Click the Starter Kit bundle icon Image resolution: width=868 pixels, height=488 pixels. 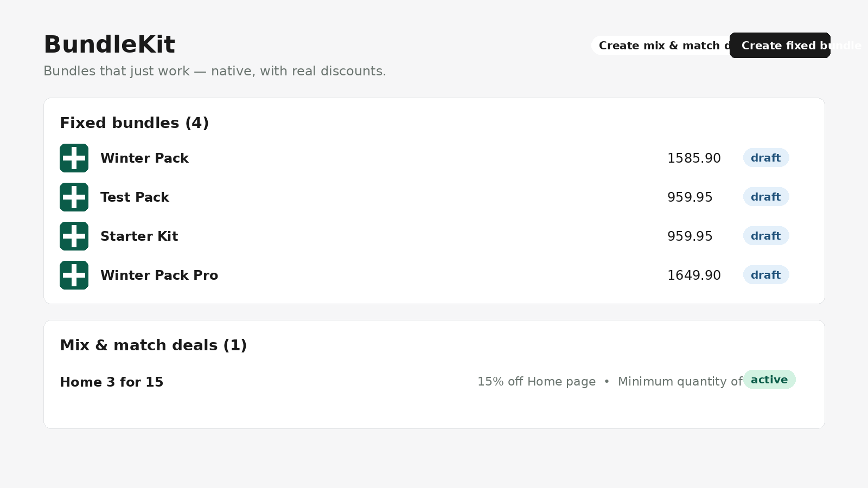tap(74, 236)
